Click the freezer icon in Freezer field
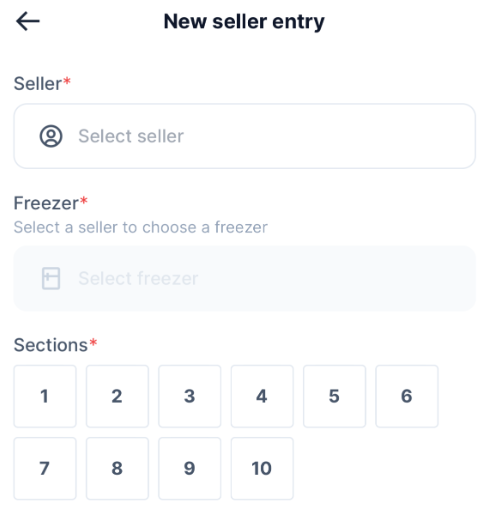Viewport: 479px width, 518px height. (51, 278)
